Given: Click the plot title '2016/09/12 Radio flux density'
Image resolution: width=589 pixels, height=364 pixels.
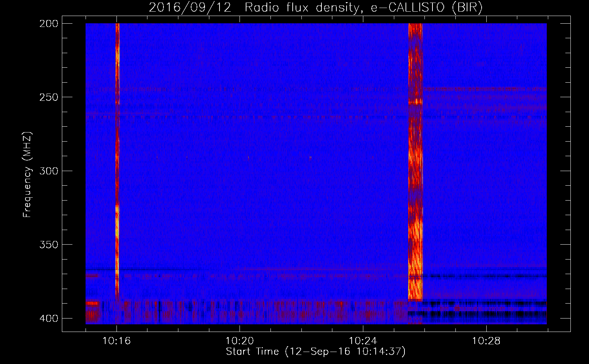Looking at the screenshot, I should coord(254,8).
